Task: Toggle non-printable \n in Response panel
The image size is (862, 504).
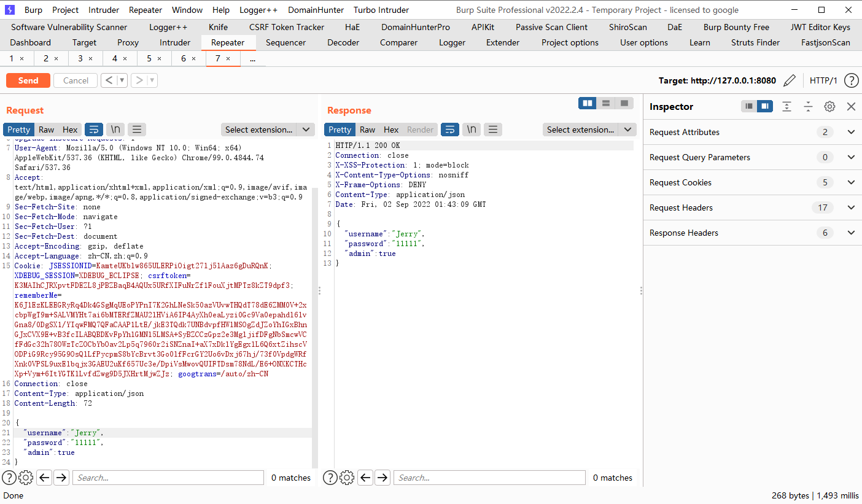Action: (x=472, y=130)
